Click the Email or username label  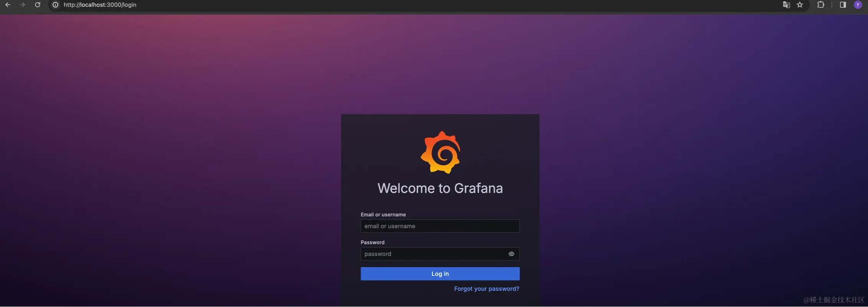(x=383, y=215)
